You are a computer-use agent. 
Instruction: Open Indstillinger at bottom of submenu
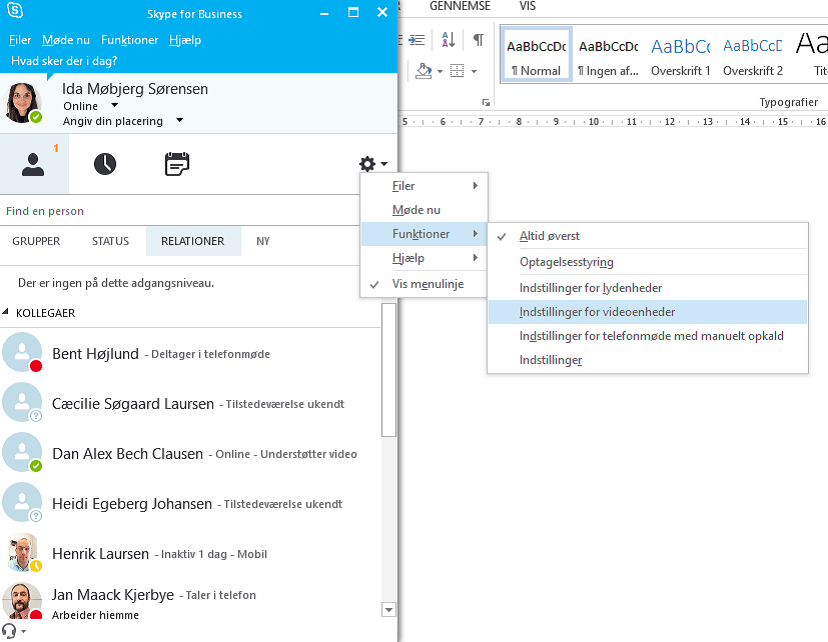pyautogui.click(x=648, y=360)
